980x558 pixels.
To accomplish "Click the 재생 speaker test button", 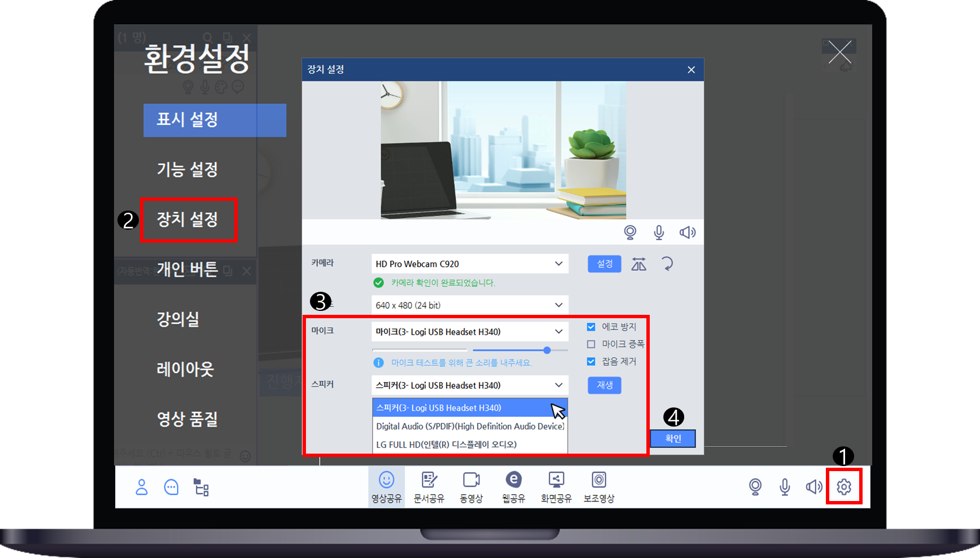I will pyautogui.click(x=605, y=385).
